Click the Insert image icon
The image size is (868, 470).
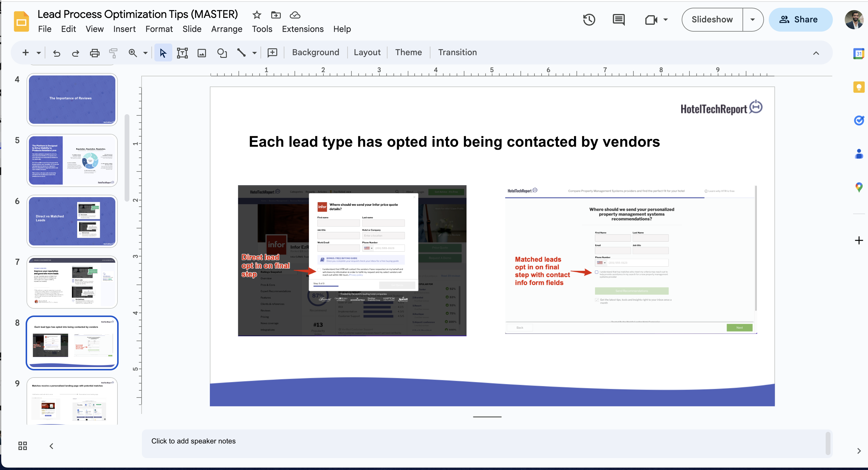[201, 52]
